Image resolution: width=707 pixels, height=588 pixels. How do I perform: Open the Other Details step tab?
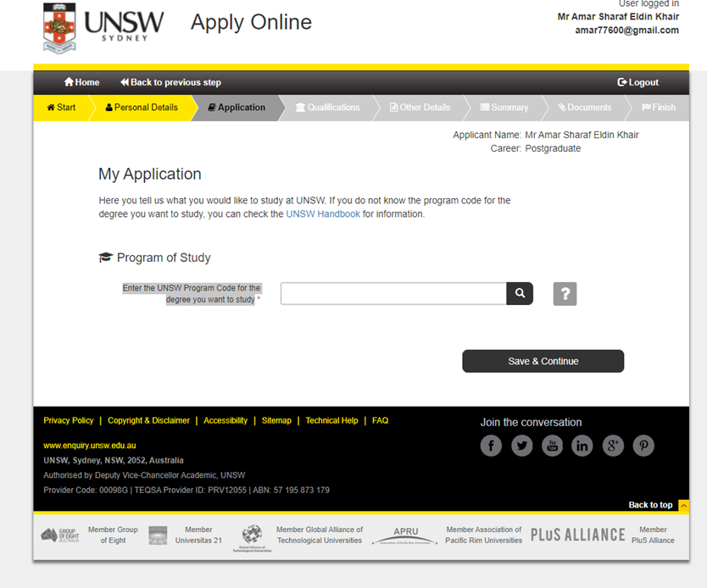tap(420, 108)
